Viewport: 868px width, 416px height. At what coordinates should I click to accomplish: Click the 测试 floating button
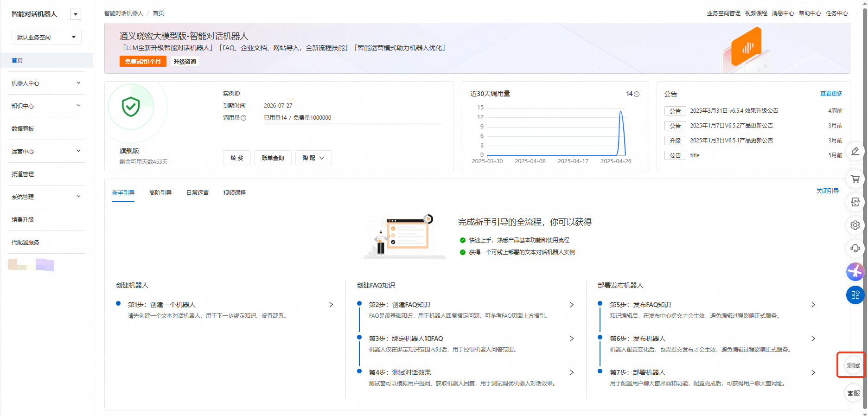pyautogui.click(x=853, y=365)
